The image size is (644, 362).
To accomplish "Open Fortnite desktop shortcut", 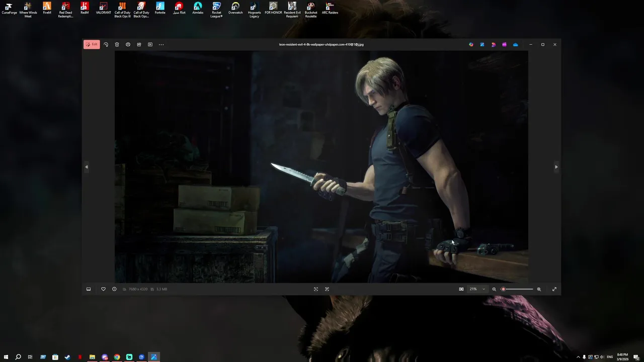I will pos(160,9).
